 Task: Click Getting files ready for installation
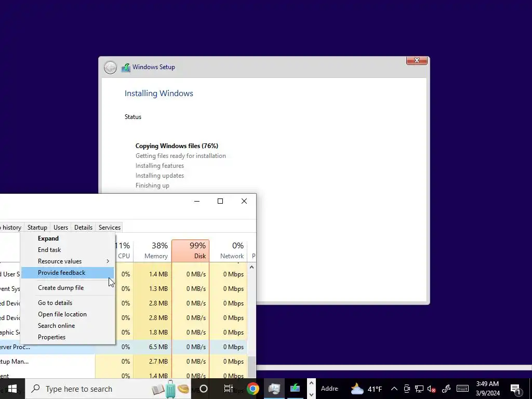pos(180,156)
